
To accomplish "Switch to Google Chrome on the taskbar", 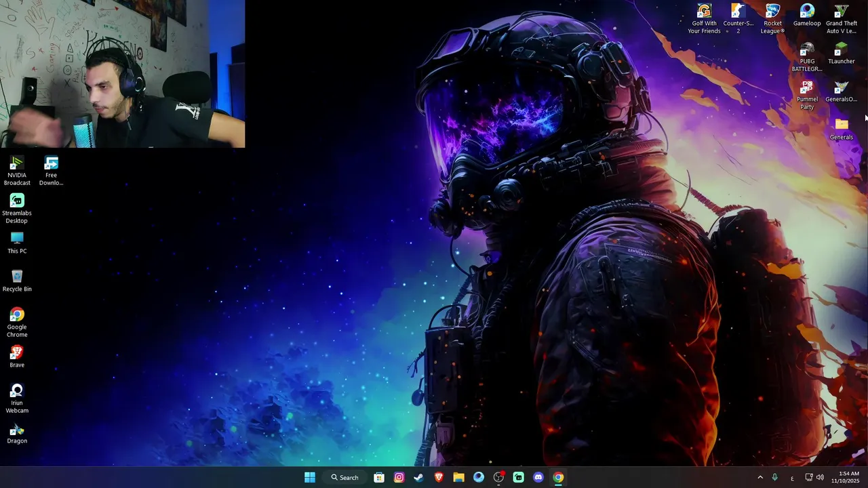I will (x=558, y=477).
